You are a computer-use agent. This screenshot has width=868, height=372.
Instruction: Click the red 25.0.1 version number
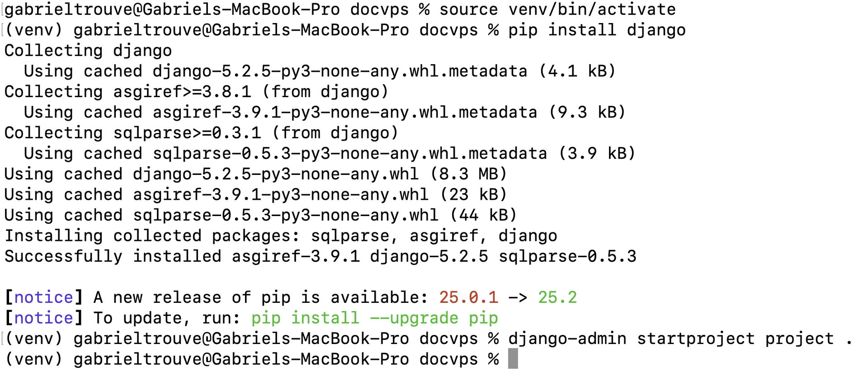(x=468, y=297)
